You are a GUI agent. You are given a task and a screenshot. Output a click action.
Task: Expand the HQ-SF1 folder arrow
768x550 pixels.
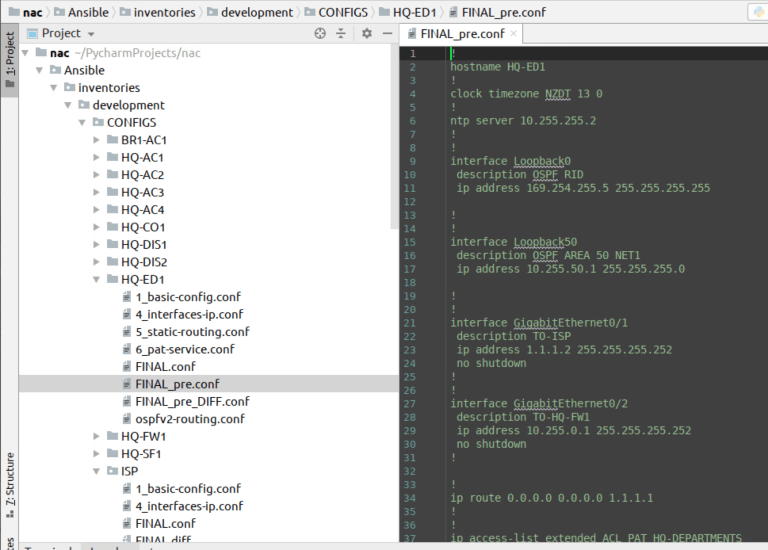click(x=96, y=454)
